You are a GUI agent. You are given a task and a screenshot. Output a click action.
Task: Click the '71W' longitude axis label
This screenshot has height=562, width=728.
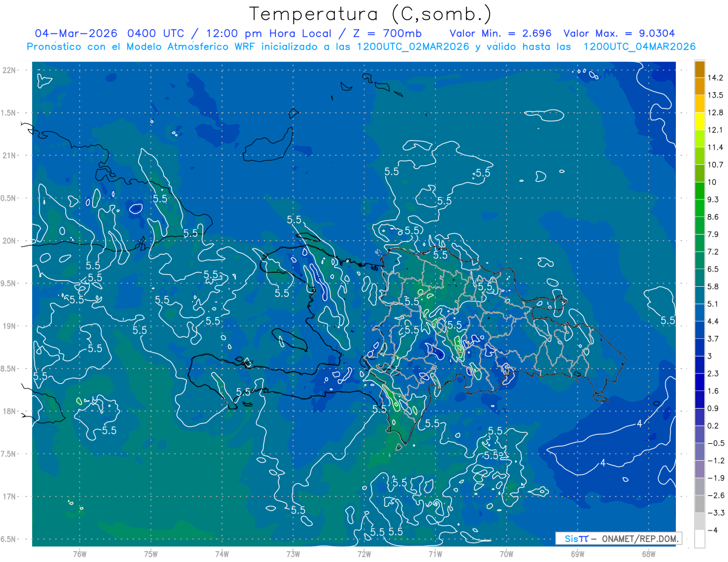tap(435, 554)
